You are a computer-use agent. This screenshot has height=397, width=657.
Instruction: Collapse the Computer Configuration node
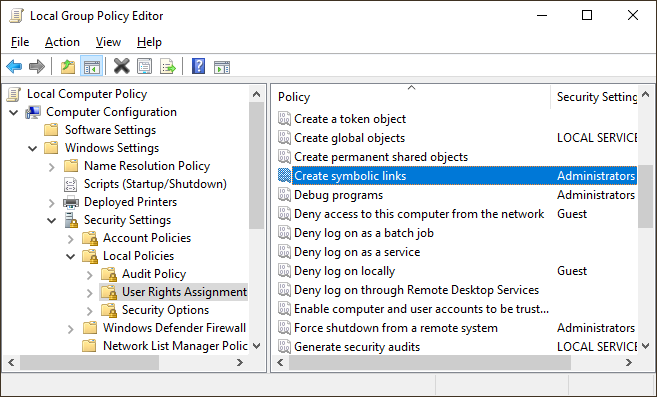(13, 112)
